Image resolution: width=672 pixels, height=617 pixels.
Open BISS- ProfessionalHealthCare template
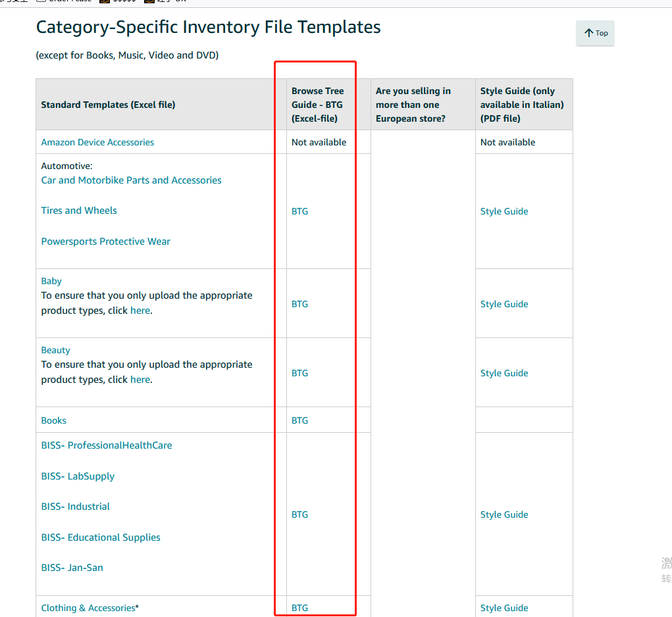(x=106, y=445)
